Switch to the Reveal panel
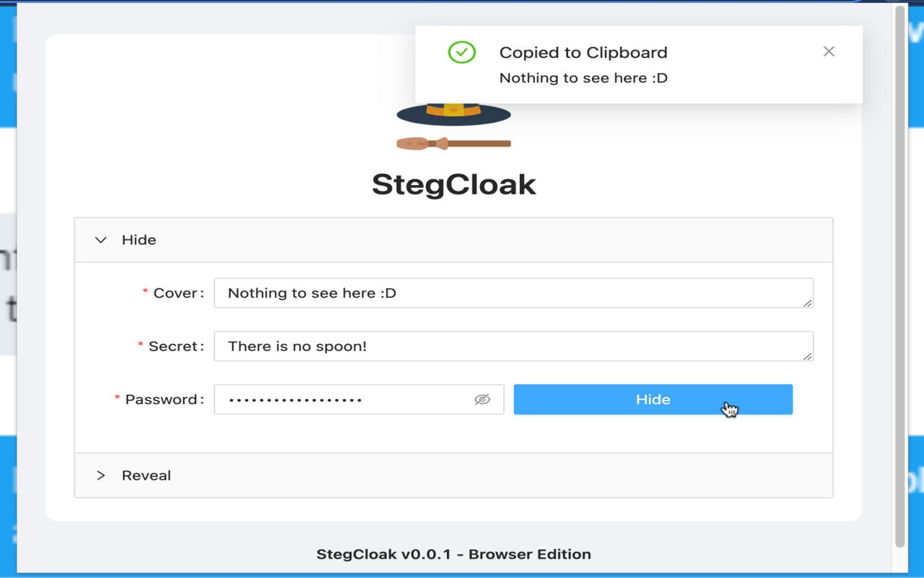 point(147,475)
